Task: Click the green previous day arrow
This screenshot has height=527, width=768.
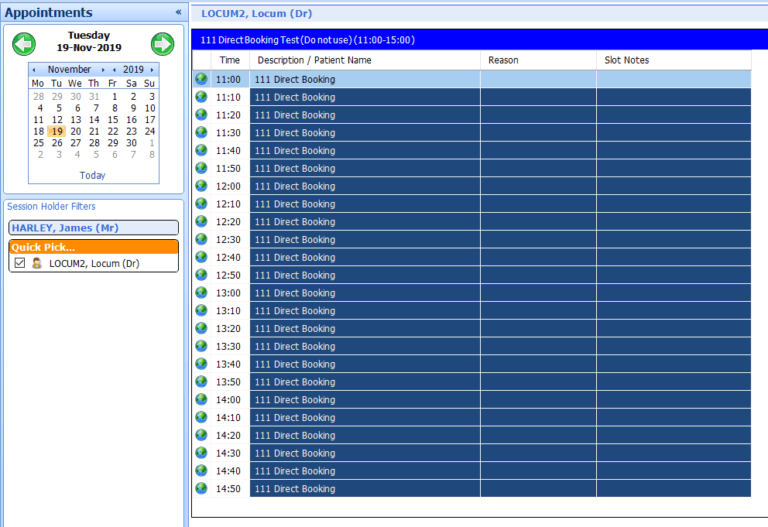Action: 24,44
